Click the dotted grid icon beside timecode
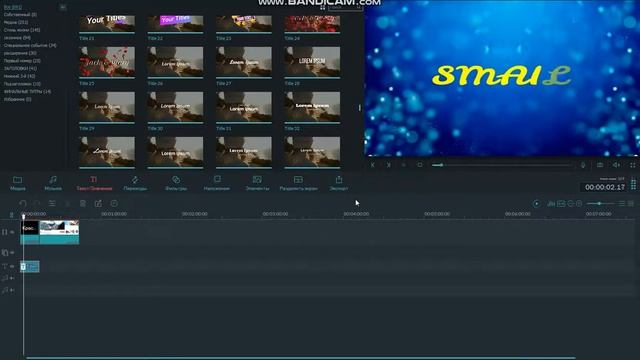 [633, 184]
